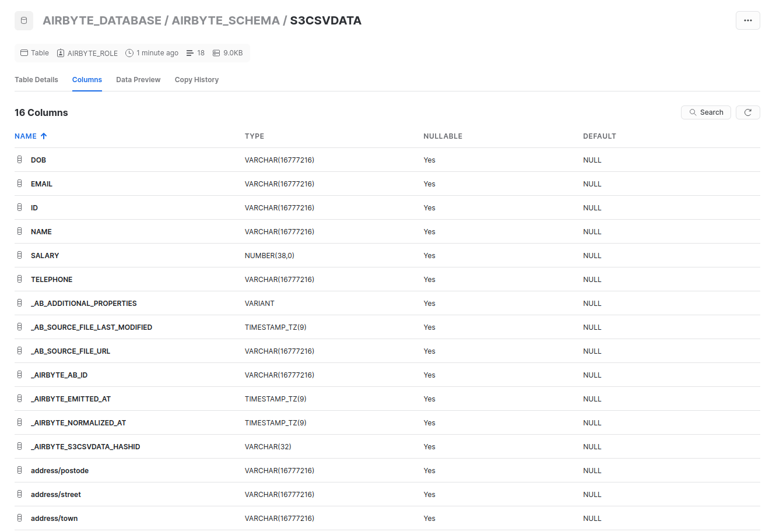Click the column icon next to DOB
Image resolution: width=776 pixels, height=532 pixels.
[20, 160]
